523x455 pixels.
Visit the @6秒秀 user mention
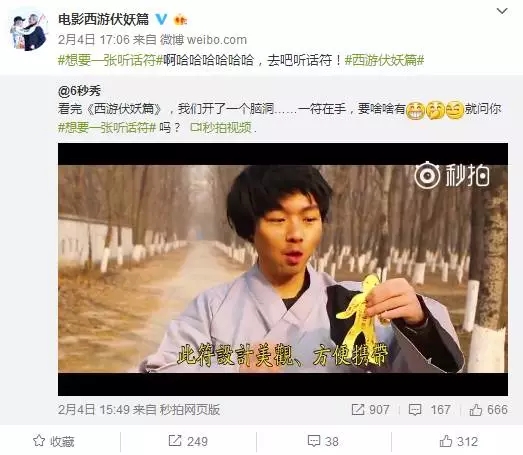[79, 91]
